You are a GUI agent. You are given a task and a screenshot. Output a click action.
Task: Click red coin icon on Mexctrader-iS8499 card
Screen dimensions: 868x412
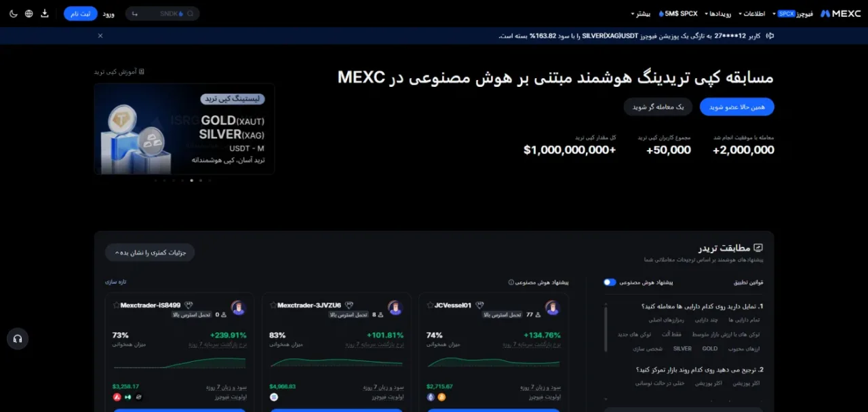[x=117, y=397]
